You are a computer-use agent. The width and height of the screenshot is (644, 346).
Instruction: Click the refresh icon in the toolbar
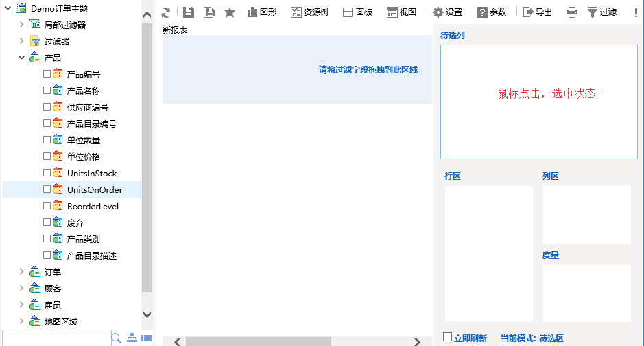coord(166,13)
